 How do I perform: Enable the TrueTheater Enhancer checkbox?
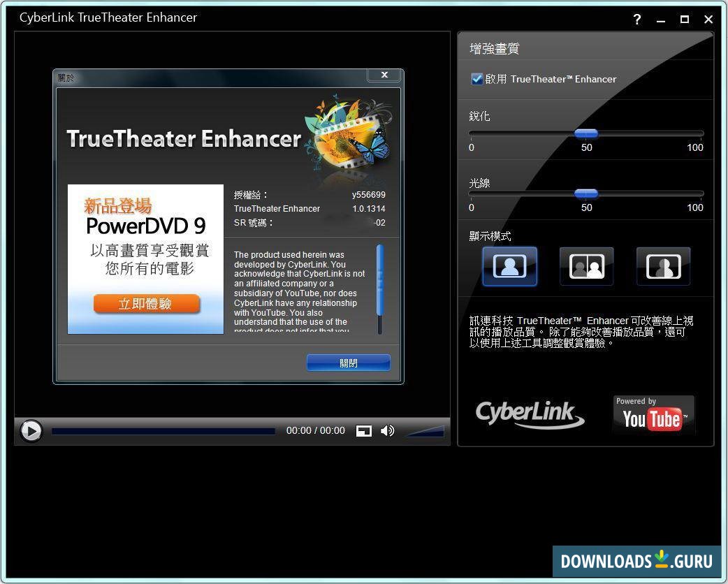pos(477,79)
